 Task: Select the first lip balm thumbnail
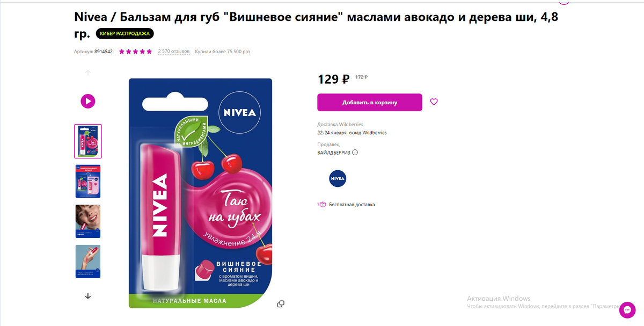pos(88,141)
